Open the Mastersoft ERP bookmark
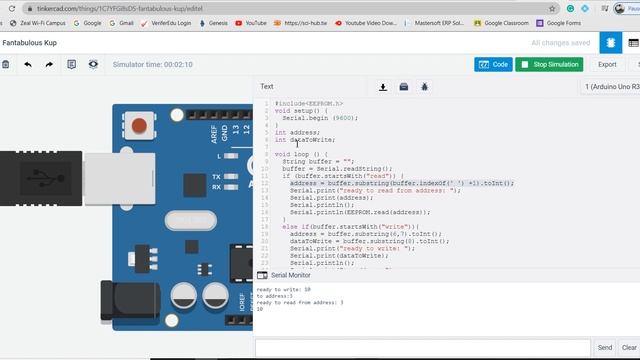Image resolution: width=640 pixels, height=360 pixels. click(434, 23)
